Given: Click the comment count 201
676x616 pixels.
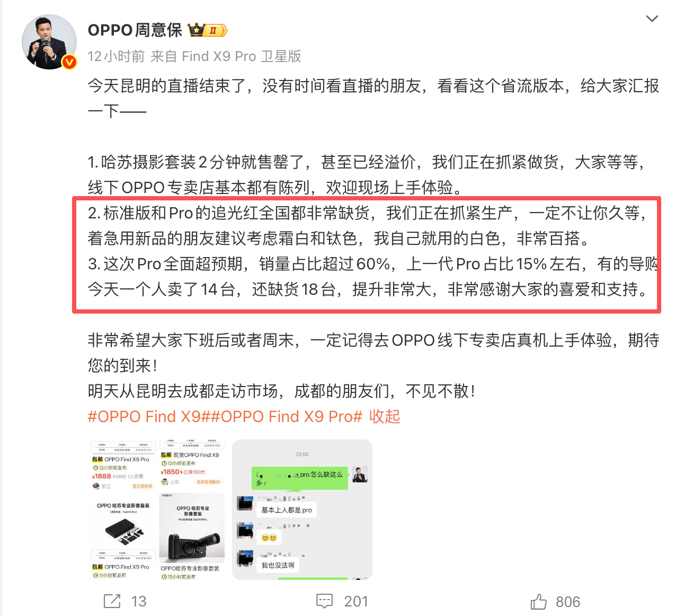Looking at the screenshot, I should tap(356, 602).
